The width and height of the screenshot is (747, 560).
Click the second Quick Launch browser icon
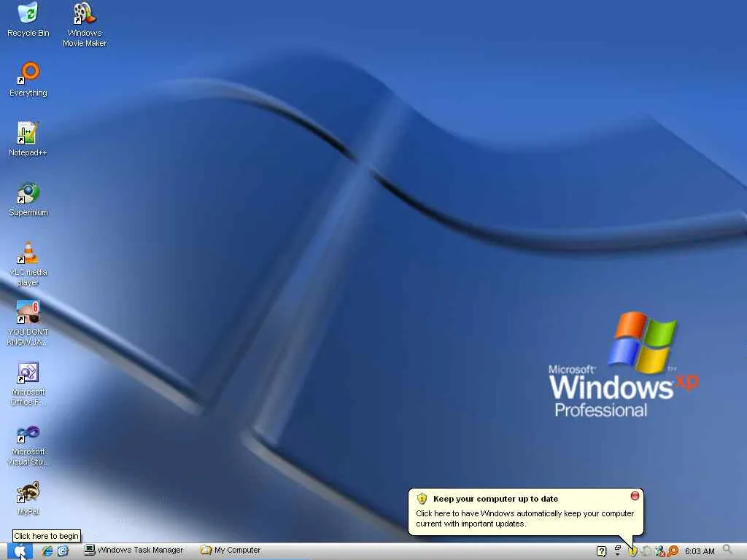click(x=63, y=551)
